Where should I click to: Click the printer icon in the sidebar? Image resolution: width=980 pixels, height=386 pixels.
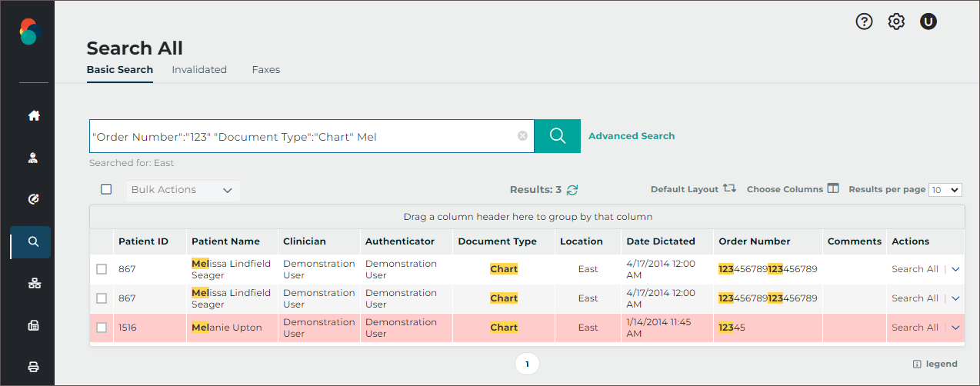pyautogui.click(x=33, y=367)
